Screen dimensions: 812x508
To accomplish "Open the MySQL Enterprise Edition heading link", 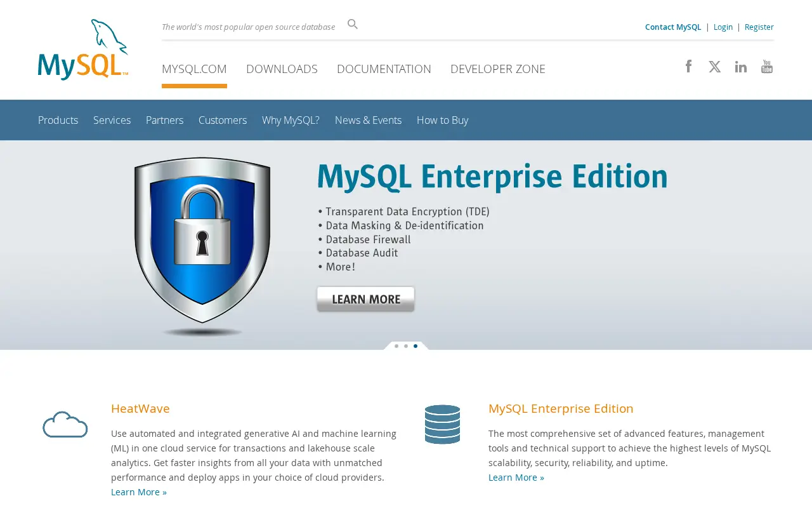I will [x=561, y=408].
